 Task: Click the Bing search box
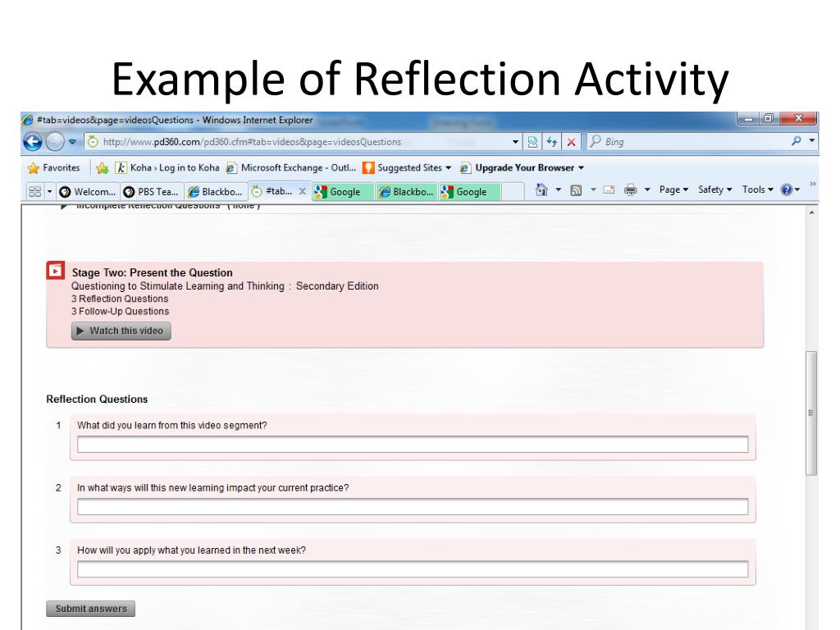[688, 142]
